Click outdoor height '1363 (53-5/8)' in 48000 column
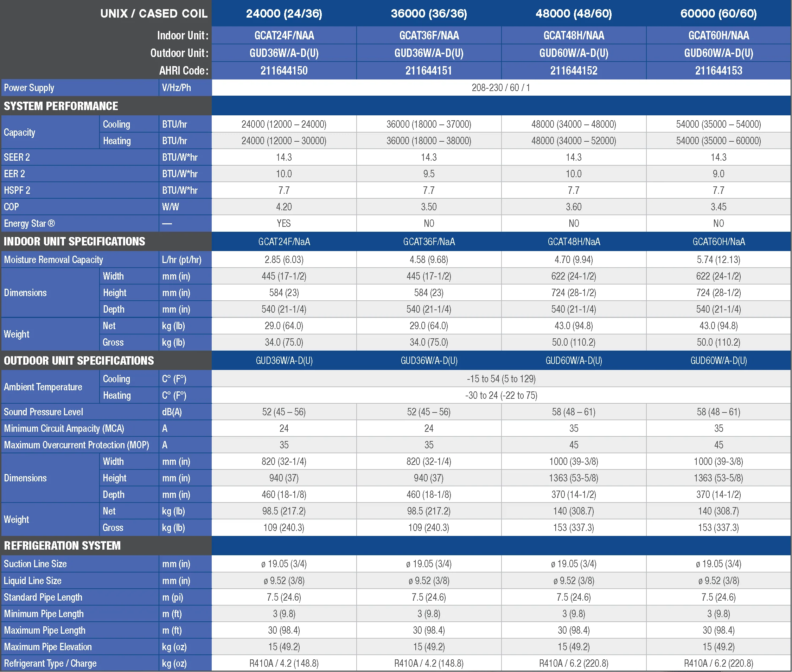 tap(573, 478)
